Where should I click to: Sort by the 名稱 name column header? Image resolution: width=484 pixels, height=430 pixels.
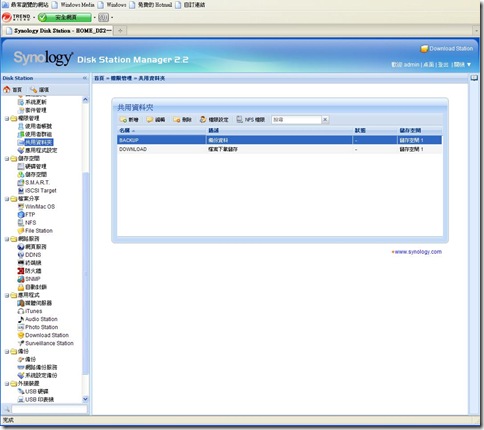point(162,130)
